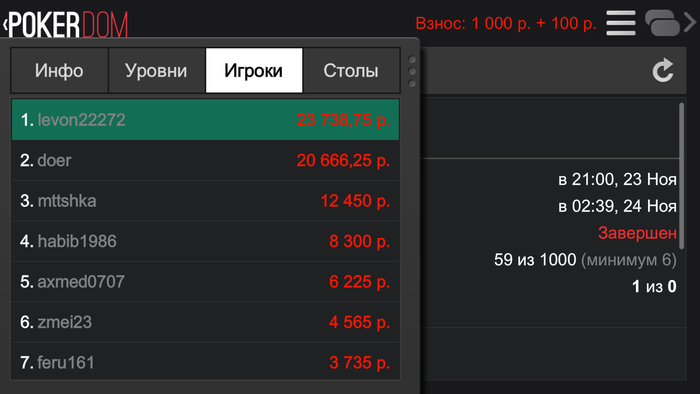Click the PokerDom logo
Image resolution: width=700 pixels, height=394 pixels.
coord(68,25)
